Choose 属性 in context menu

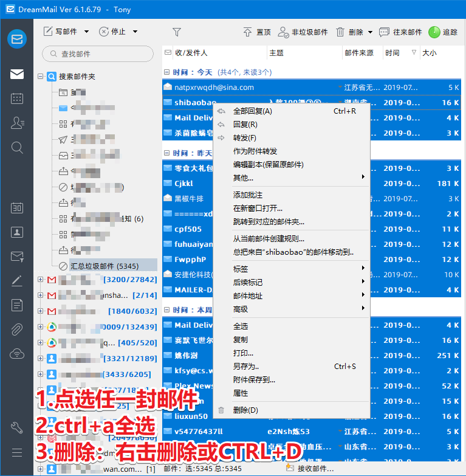(x=292, y=393)
